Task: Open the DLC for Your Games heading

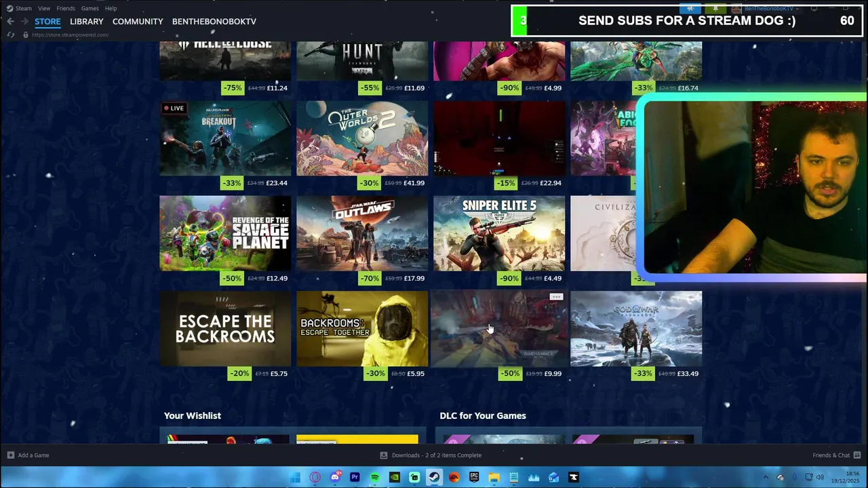Action: (x=483, y=415)
